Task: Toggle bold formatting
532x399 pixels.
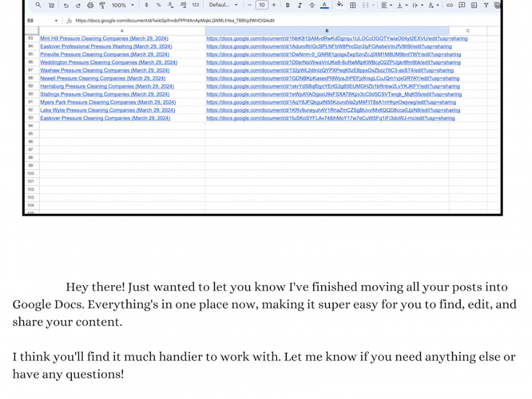Action: (x=287, y=5)
